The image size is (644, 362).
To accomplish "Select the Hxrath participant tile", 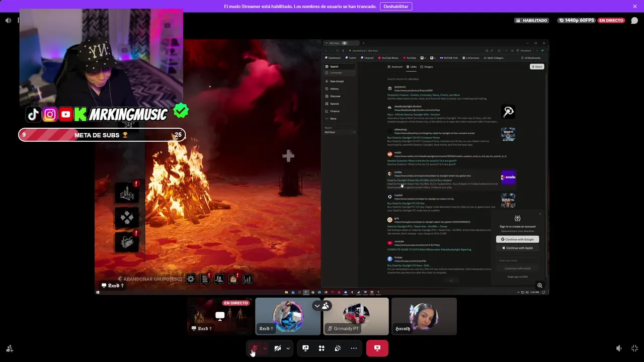I will coord(424,316).
